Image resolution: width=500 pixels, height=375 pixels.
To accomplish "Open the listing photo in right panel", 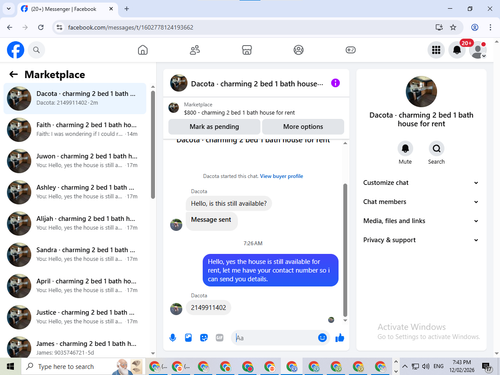I will coord(421,91).
